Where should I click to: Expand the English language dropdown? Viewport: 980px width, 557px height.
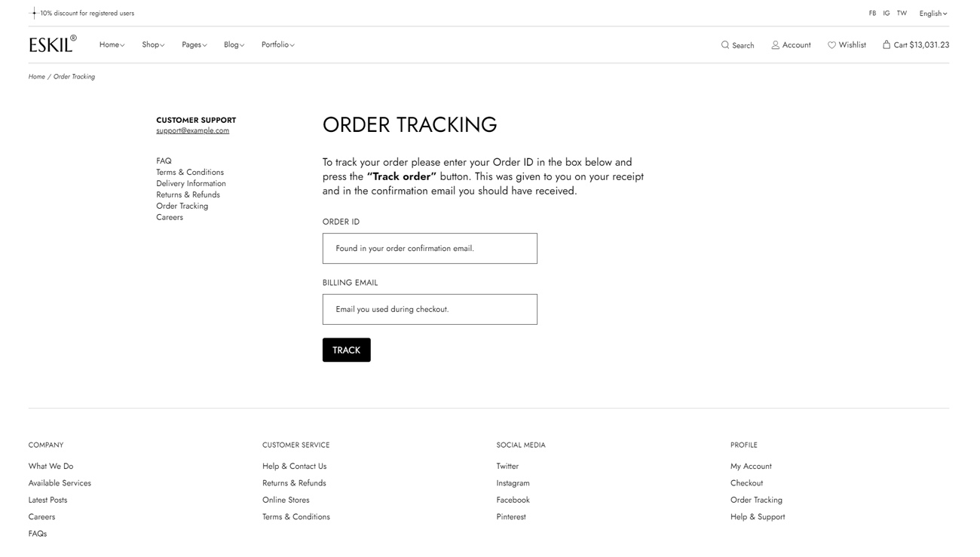[933, 14]
